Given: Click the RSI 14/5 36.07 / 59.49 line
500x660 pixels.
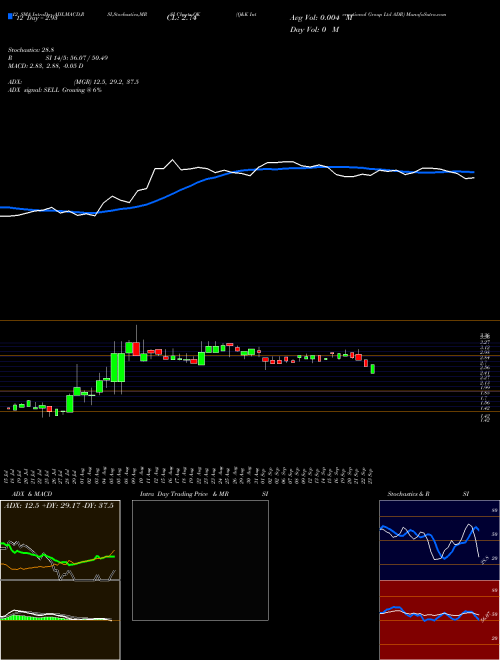Looking at the screenshot, I should 58,58.
